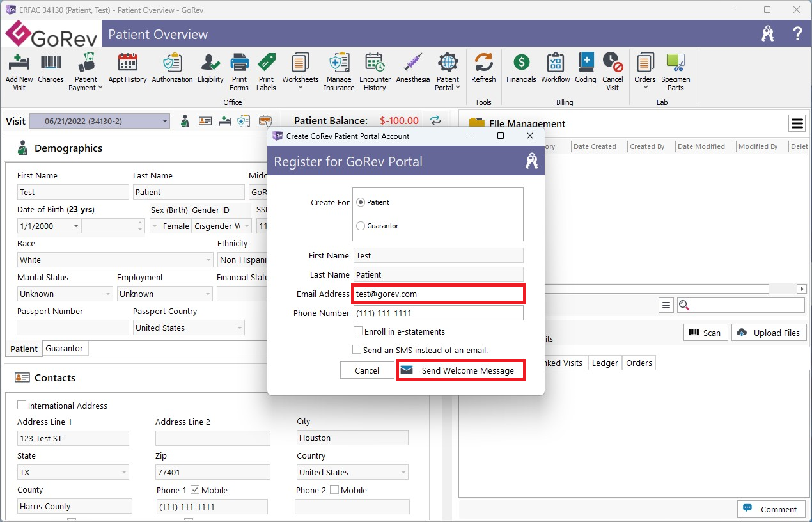The height and width of the screenshot is (522, 812).
Task: Click the horizontal scrollbar right arrow
Action: [x=802, y=289]
